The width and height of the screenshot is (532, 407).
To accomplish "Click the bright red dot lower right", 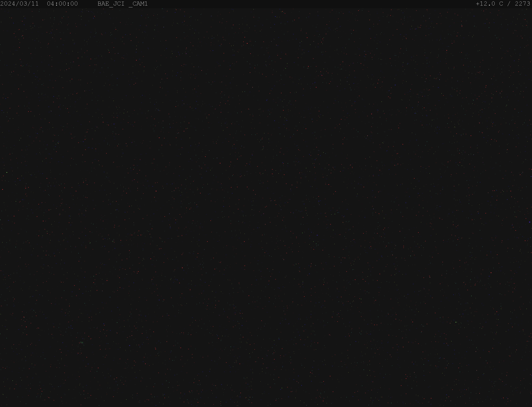I will tap(491, 273).
